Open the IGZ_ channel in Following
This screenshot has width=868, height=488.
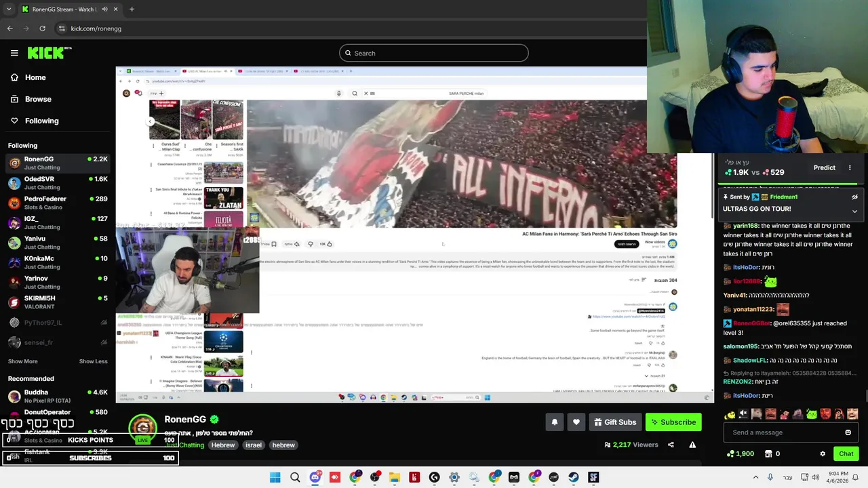[x=58, y=222]
